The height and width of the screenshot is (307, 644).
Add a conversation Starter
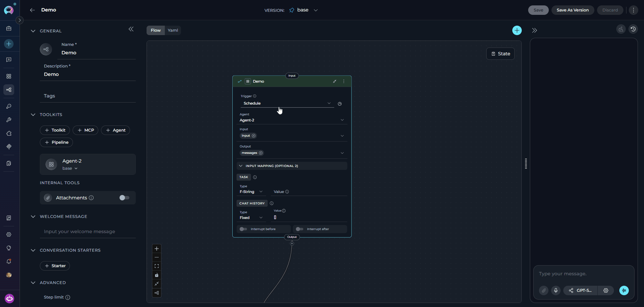coord(55,266)
